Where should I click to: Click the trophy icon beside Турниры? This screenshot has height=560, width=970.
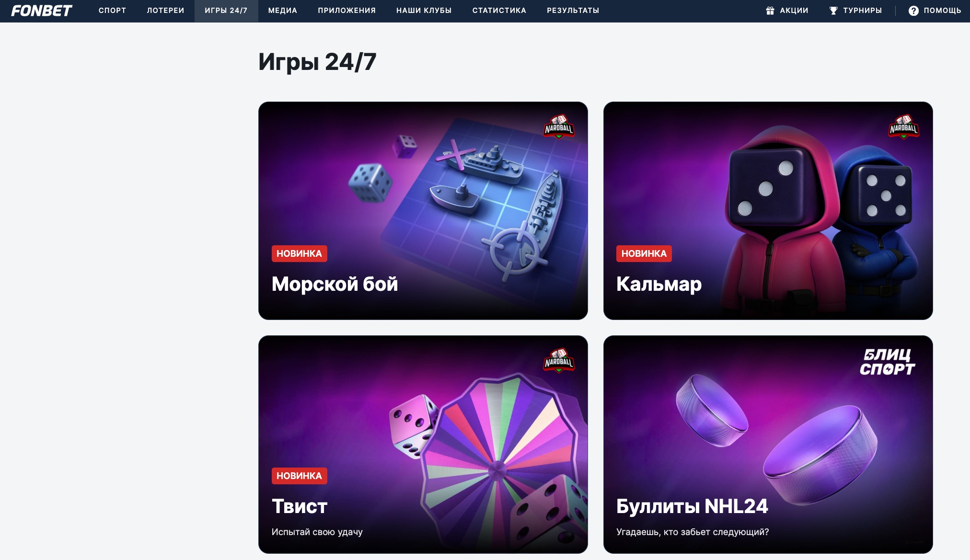click(x=833, y=11)
